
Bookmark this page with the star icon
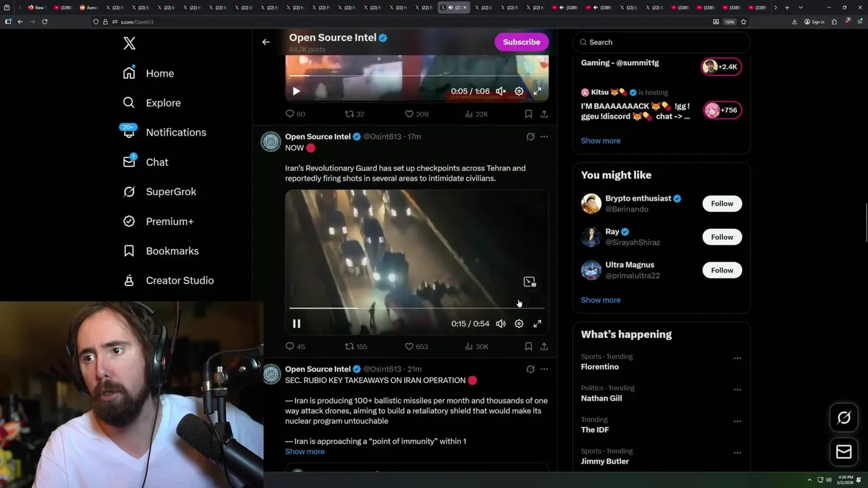(744, 22)
